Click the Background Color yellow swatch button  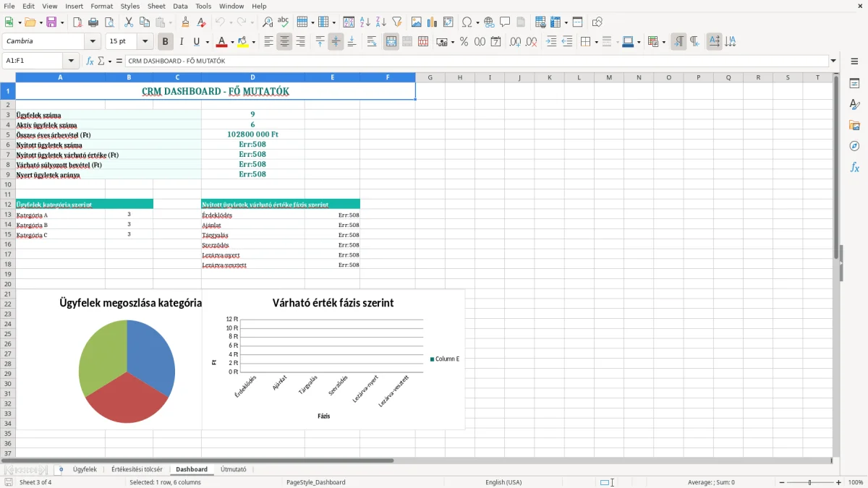tap(244, 42)
